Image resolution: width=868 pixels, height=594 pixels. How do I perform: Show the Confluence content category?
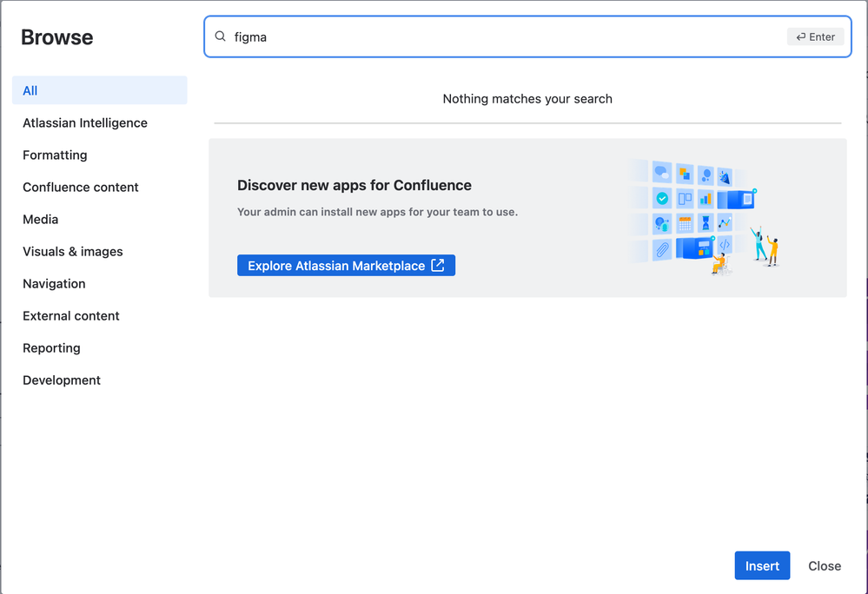[x=81, y=188]
